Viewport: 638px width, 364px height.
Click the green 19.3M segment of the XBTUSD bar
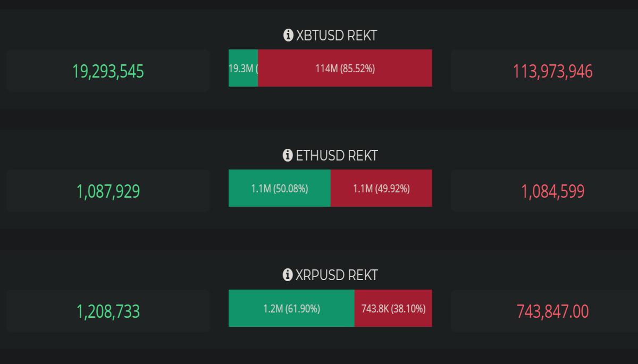pyautogui.click(x=244, y=68)
